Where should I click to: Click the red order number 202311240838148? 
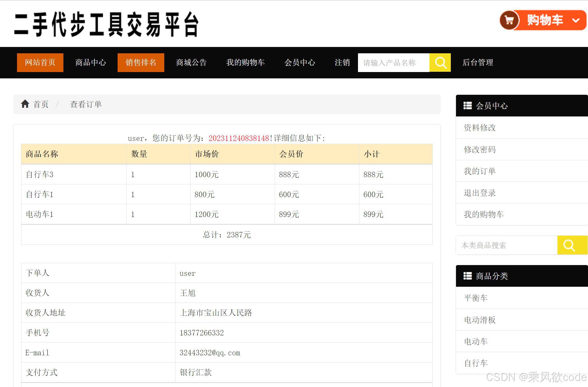click(x=239, y=138)
